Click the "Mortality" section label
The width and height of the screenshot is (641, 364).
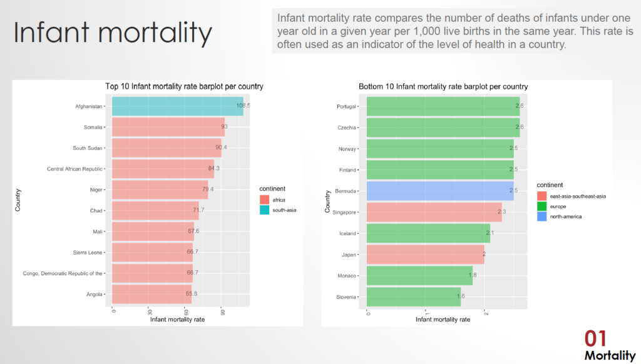click(x=610, y=355)
